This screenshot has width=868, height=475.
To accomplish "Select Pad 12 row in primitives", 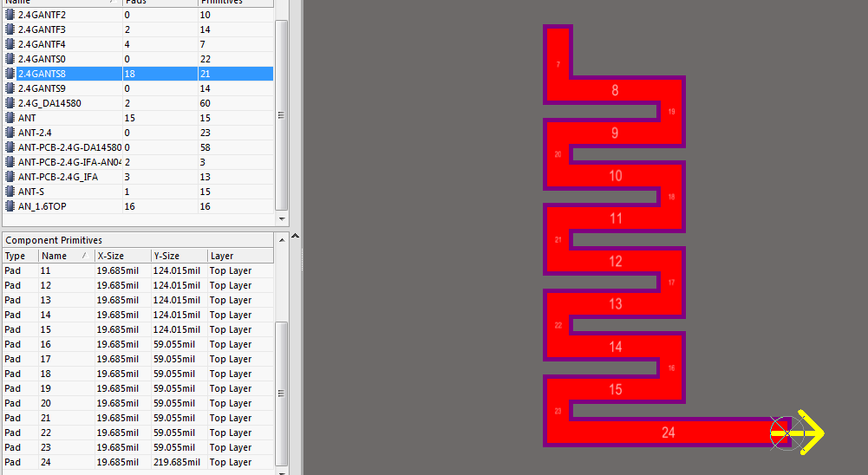I will [139, 286].
